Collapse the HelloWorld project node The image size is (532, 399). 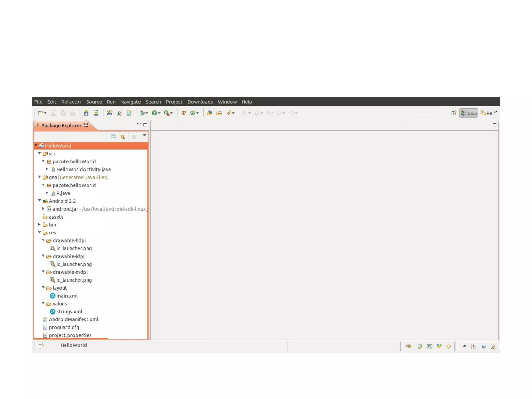(x=36, y=145)
